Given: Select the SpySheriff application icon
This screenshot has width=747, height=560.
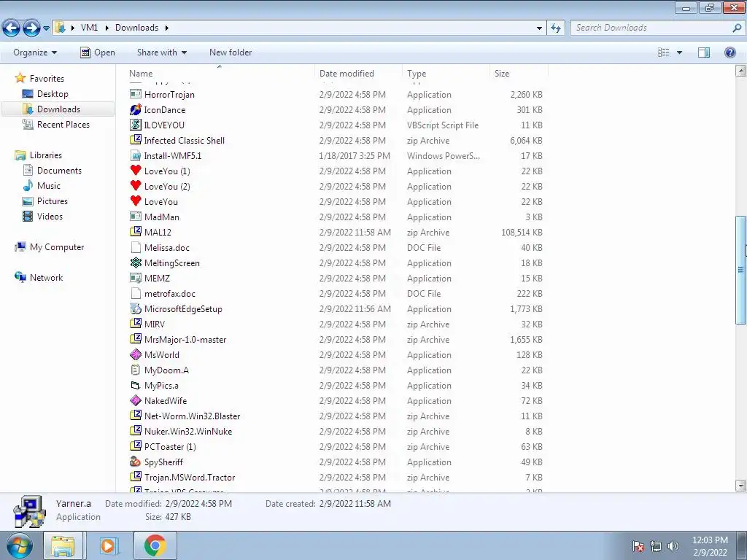Looking at the screenshot, I should pos(136,462).
